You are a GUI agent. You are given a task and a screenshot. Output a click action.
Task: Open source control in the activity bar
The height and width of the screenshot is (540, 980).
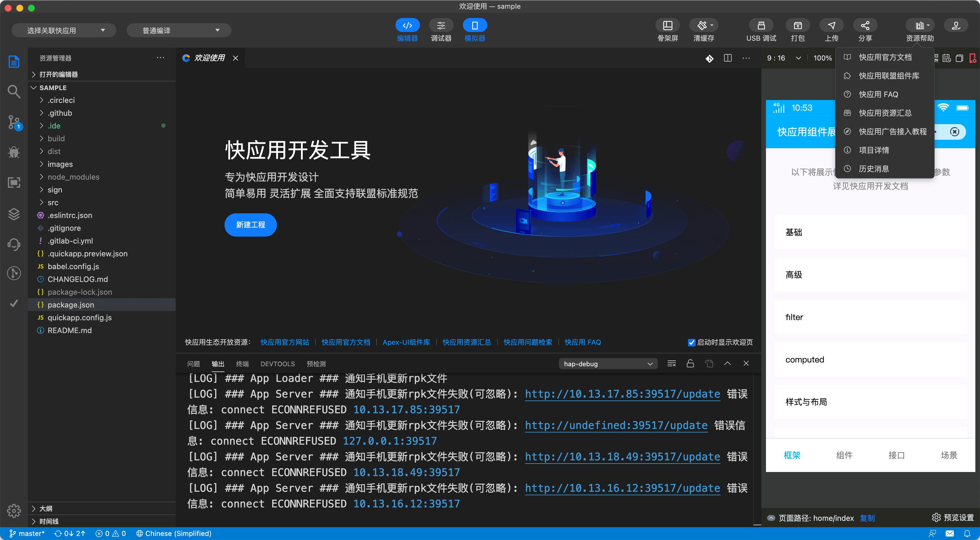(x=14, y=122)
